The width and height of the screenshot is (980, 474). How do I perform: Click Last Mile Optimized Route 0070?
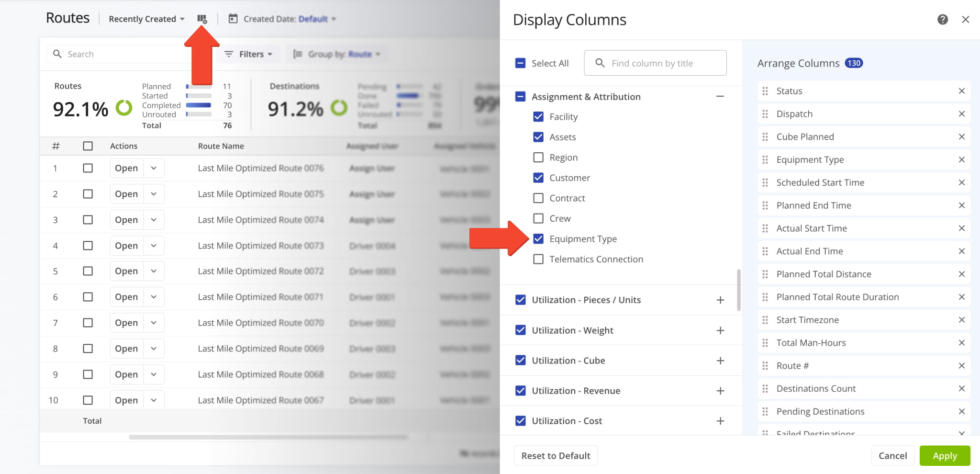point(261,323)
